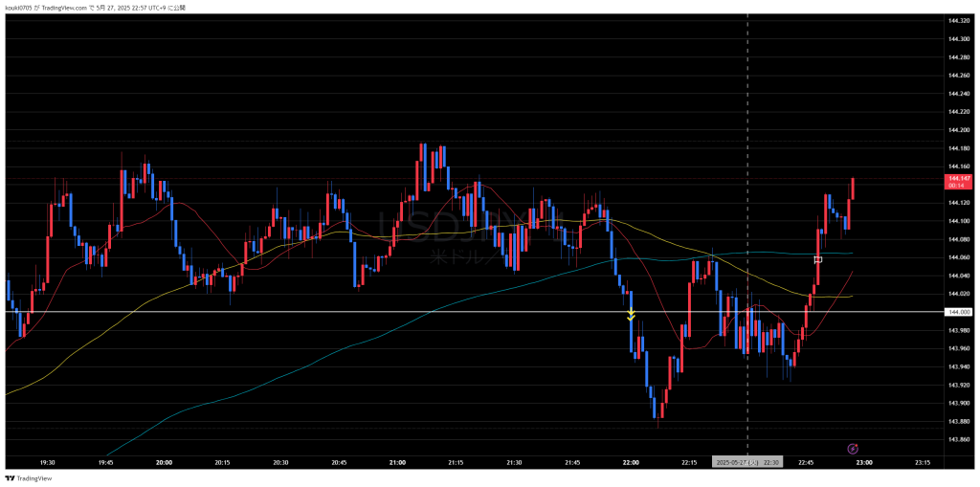The width and height of the screenshot is (980, 487).
Task: Click the last red candle at right edge
Action: tap(852, 189)
